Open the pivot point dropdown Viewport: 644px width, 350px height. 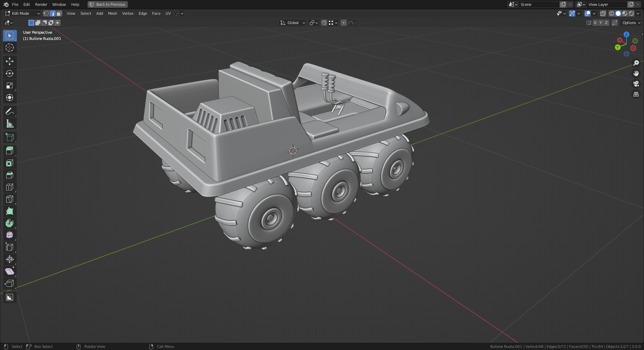tap(313, 23)
